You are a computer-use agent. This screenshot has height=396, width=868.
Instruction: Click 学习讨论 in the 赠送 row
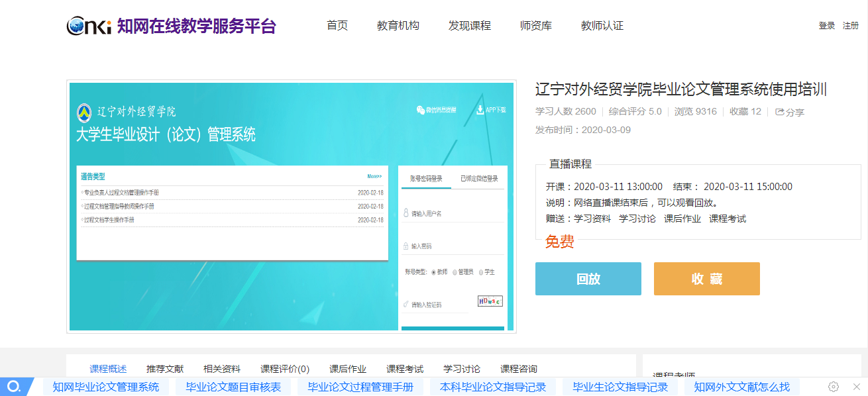click(x=637, y=219)
